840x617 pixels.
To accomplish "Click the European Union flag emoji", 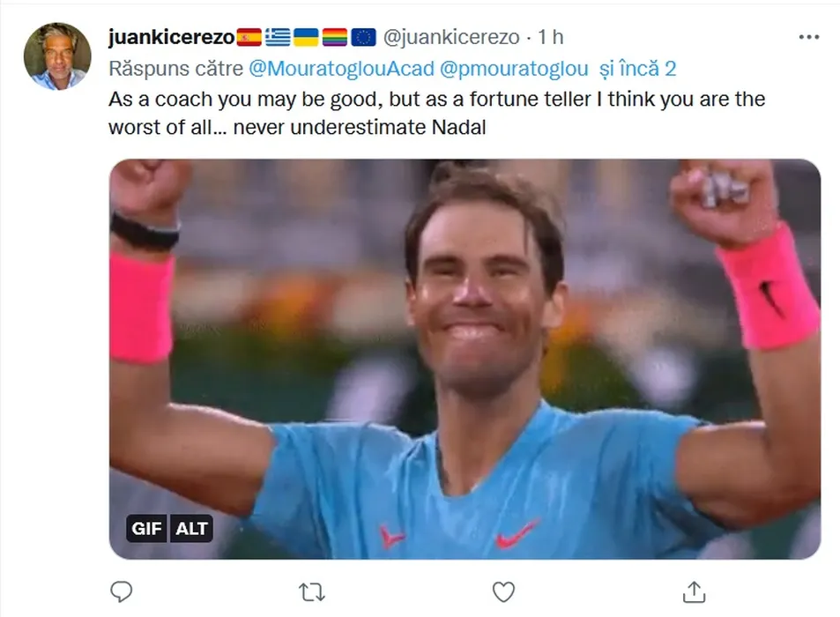I will click(363, 37).
